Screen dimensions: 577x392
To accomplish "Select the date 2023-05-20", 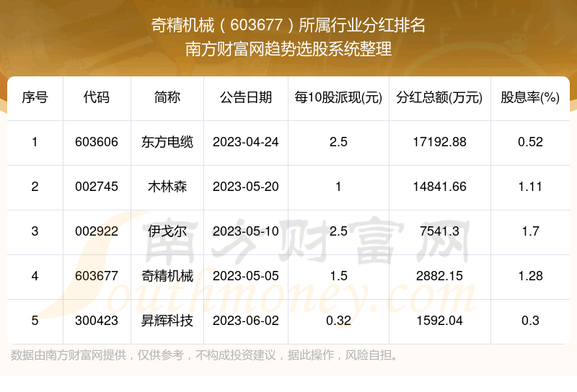I will tap(246, 187).
